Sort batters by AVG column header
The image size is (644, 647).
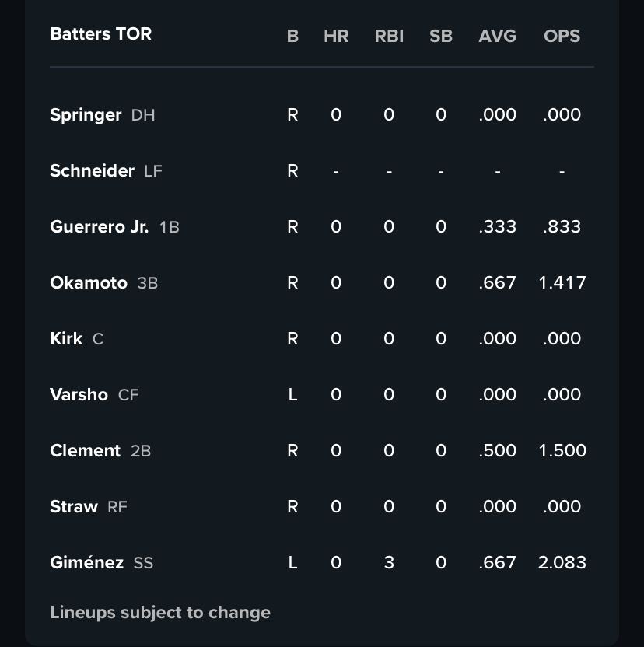pyautogui.click(x=497, y=36)
